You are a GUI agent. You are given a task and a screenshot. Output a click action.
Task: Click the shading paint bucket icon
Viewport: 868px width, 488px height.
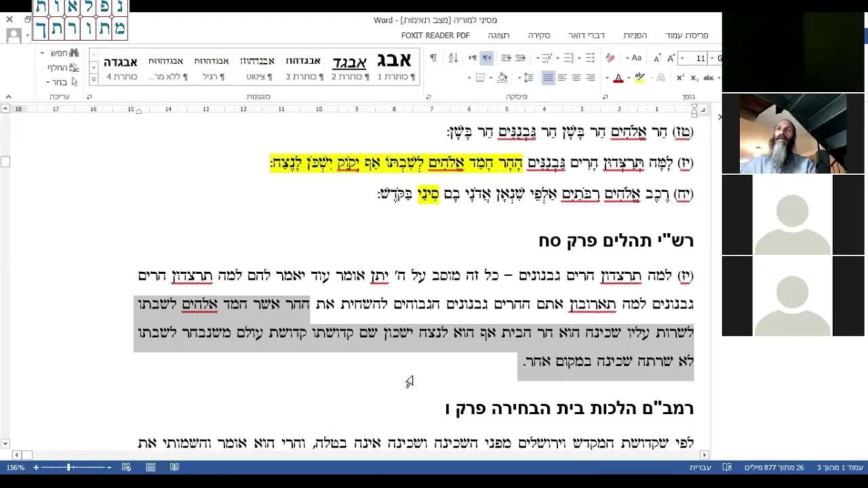(x=502, y=78)
